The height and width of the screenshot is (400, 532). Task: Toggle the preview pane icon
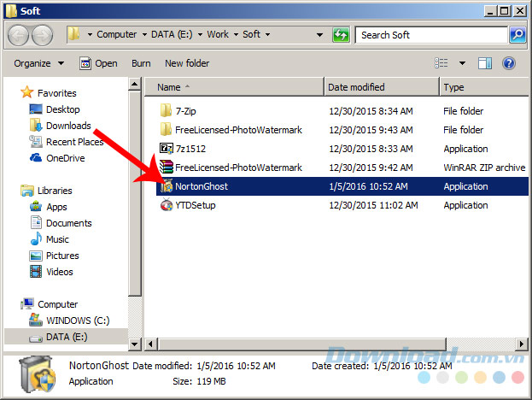[485, 63]
